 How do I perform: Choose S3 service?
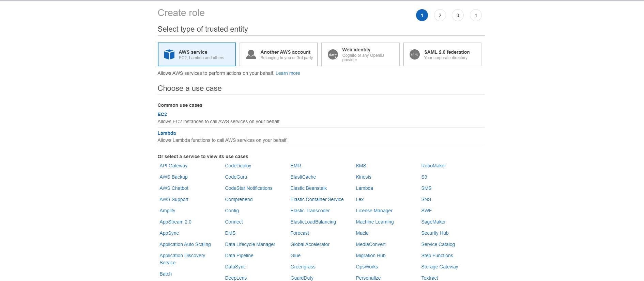coord(424,177)
